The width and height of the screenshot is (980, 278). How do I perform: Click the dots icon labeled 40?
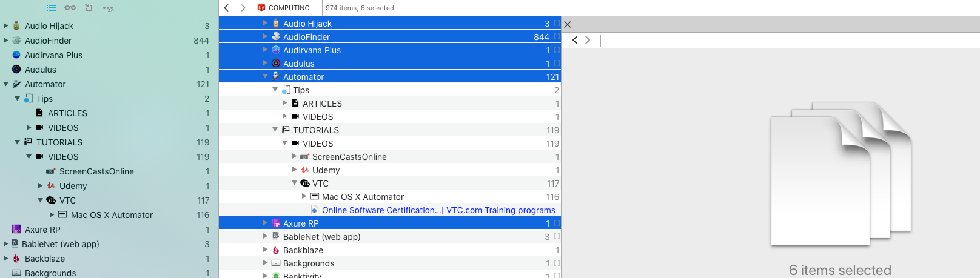click(108, 8)
